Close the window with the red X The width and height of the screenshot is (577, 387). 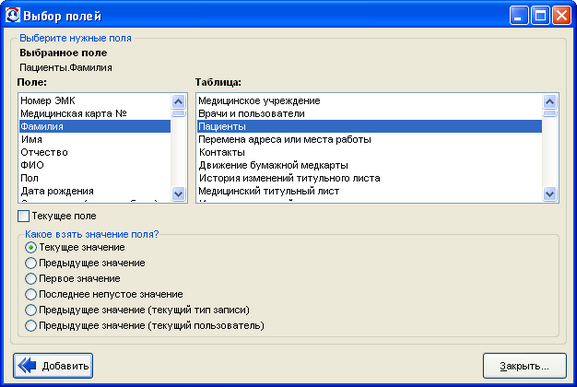[x=562, y=15]
